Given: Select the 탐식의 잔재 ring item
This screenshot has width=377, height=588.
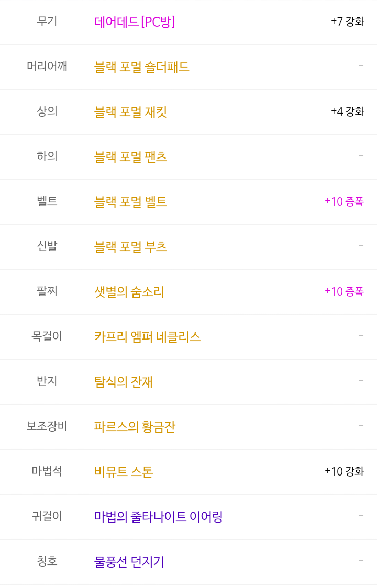Looking at the screenshot, I should [123, 382].
